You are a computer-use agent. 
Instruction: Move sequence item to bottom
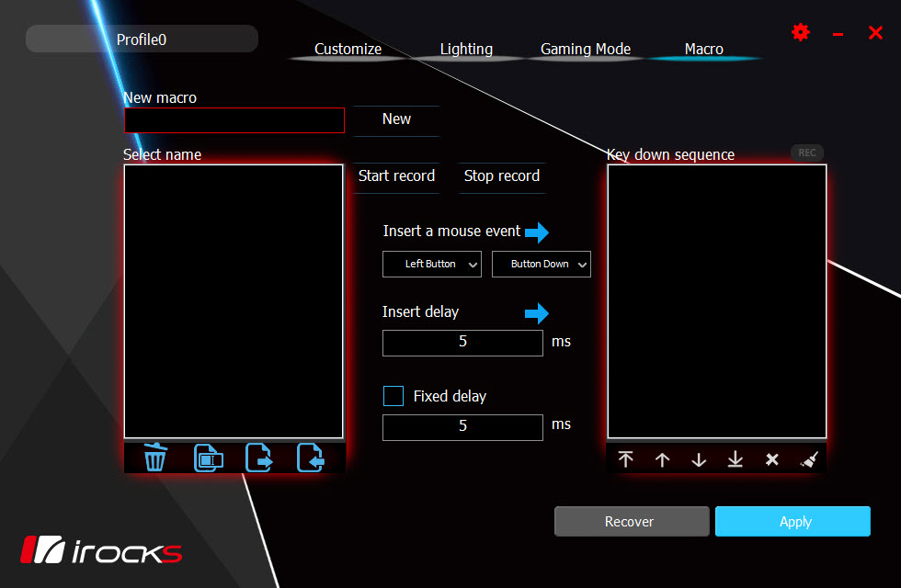point(736,459)
